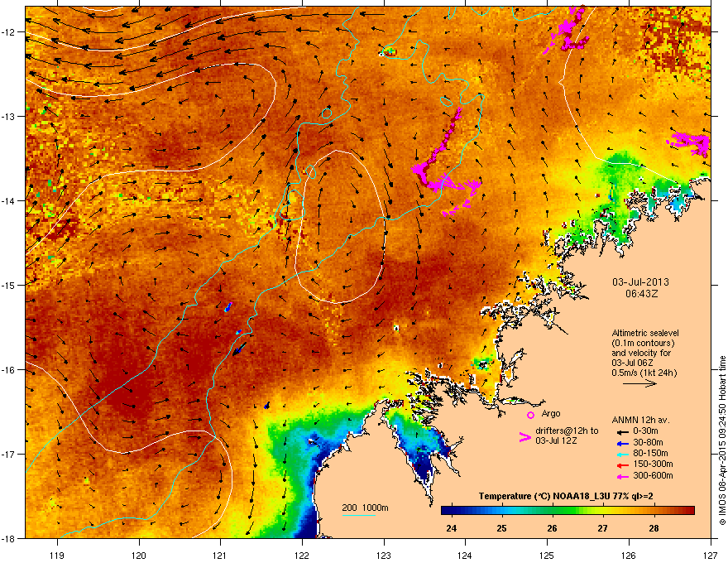Click the 'ANMN 12h av.' legend heading

640,421
